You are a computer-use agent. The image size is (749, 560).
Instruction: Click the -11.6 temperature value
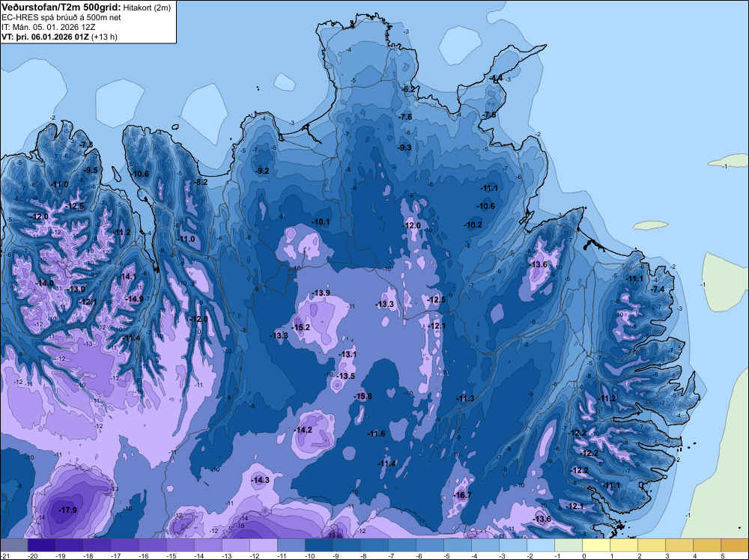coord(376,433)
